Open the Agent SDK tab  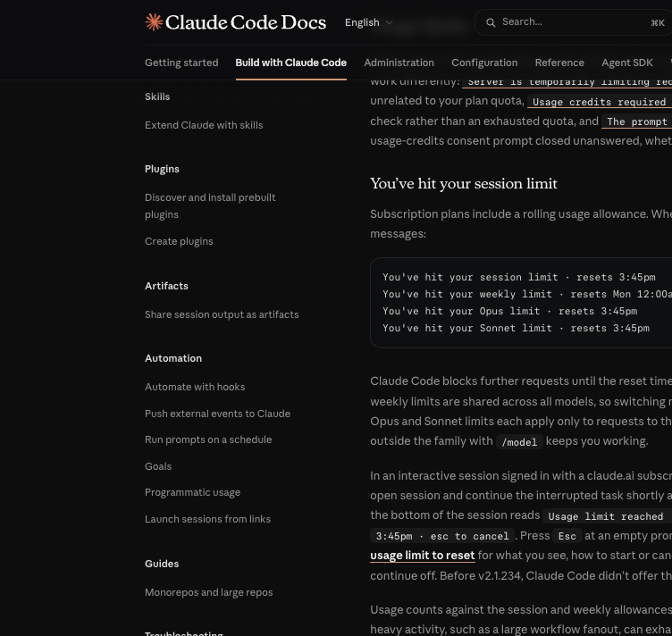pos(627,63)
